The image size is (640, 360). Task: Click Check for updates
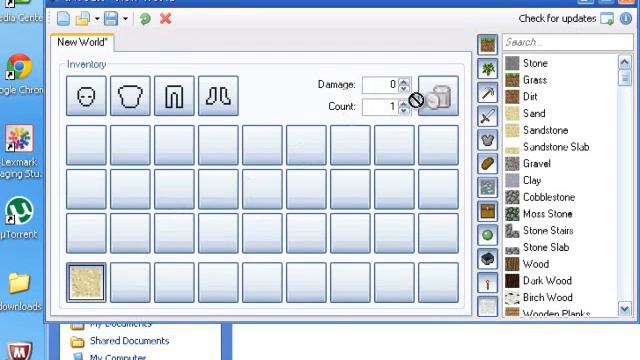[566, 18]
